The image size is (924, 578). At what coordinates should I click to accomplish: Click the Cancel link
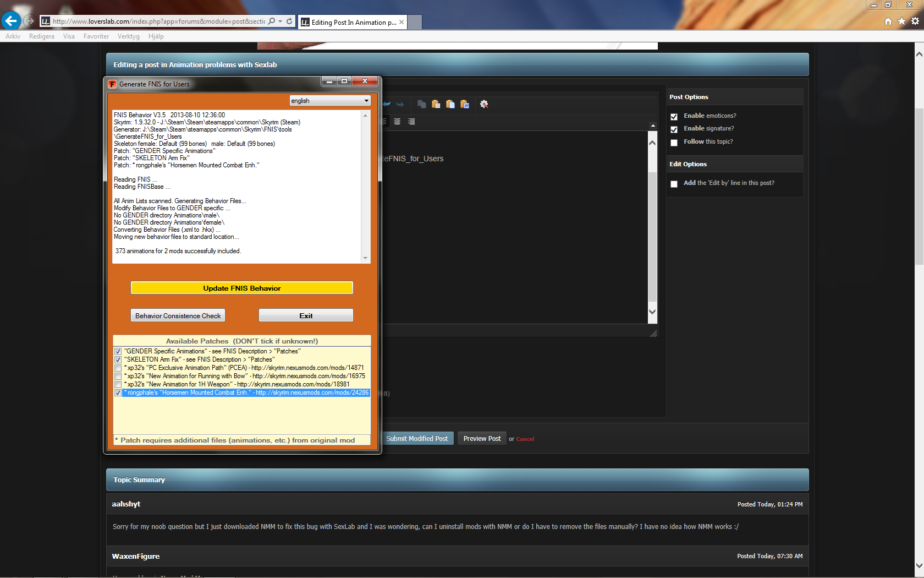click(x=525, y=439)
